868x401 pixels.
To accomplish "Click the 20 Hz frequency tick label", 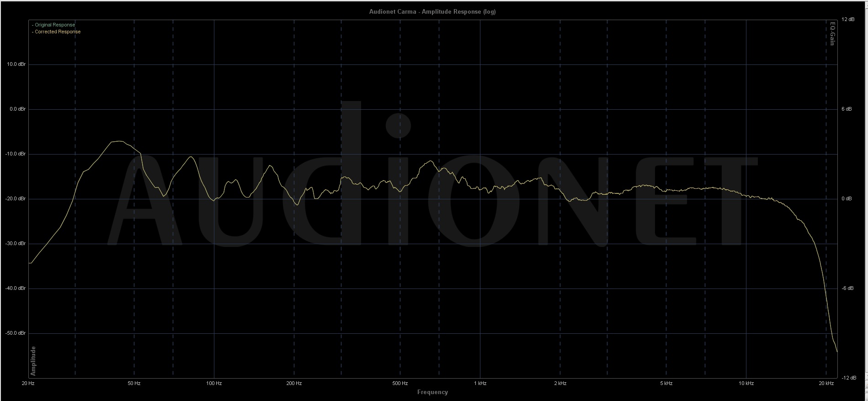I will 28,383.
